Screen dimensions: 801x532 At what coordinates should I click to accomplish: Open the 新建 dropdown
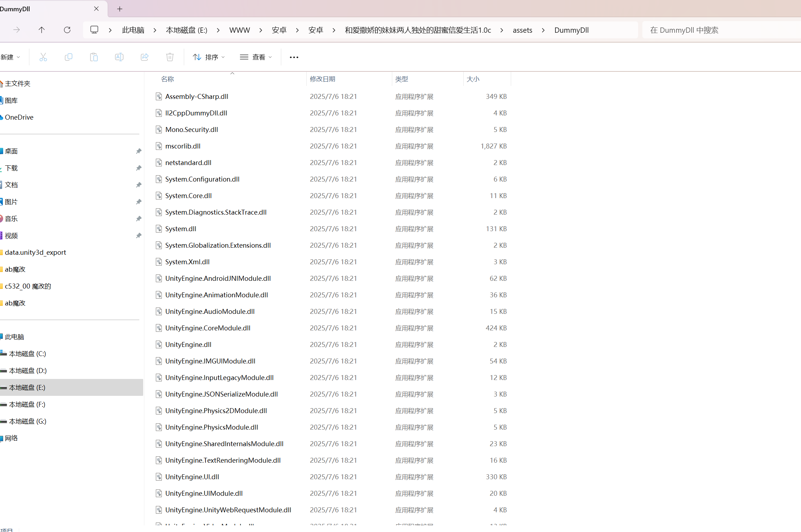point(10,57)
